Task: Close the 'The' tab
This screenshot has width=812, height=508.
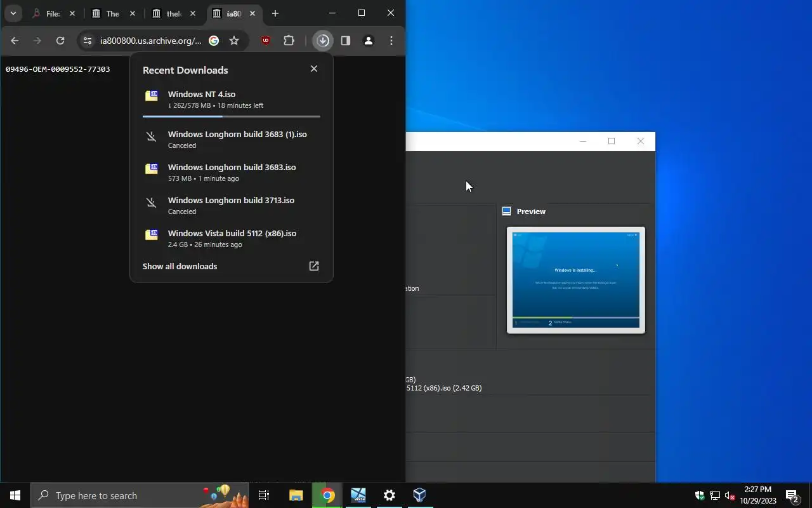Action: pyautogui.click(x=133, y=13)
